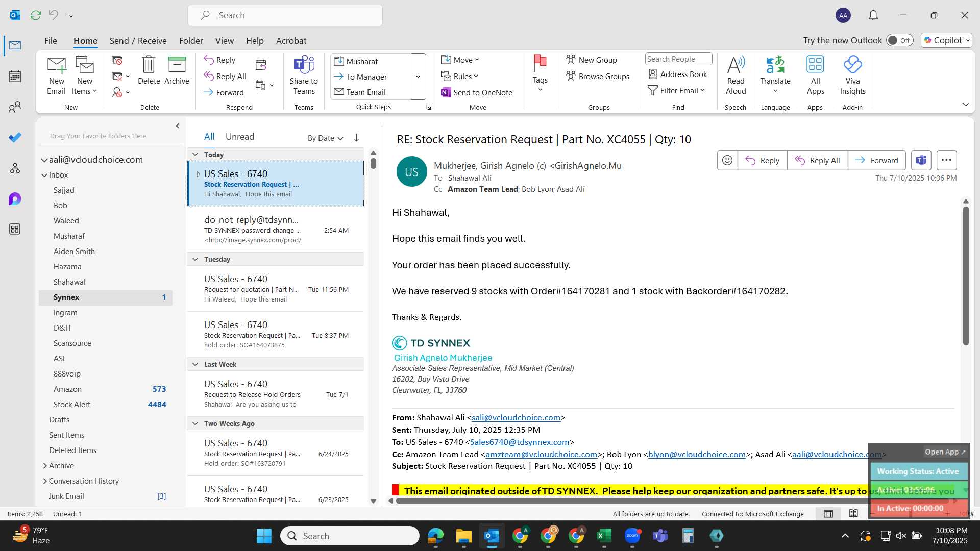Show Unread messages only
Screen dimensions: 980x551
(x=240, y=137)
